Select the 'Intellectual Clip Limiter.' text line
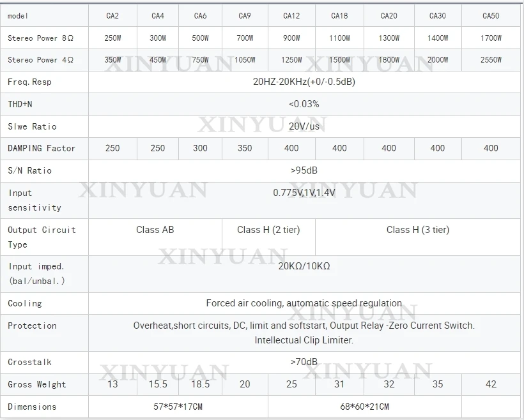 coord(304,340)
